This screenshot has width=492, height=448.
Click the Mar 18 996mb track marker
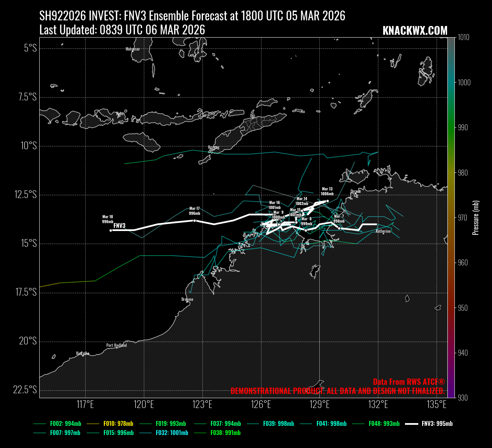click(x=111, y=230)
